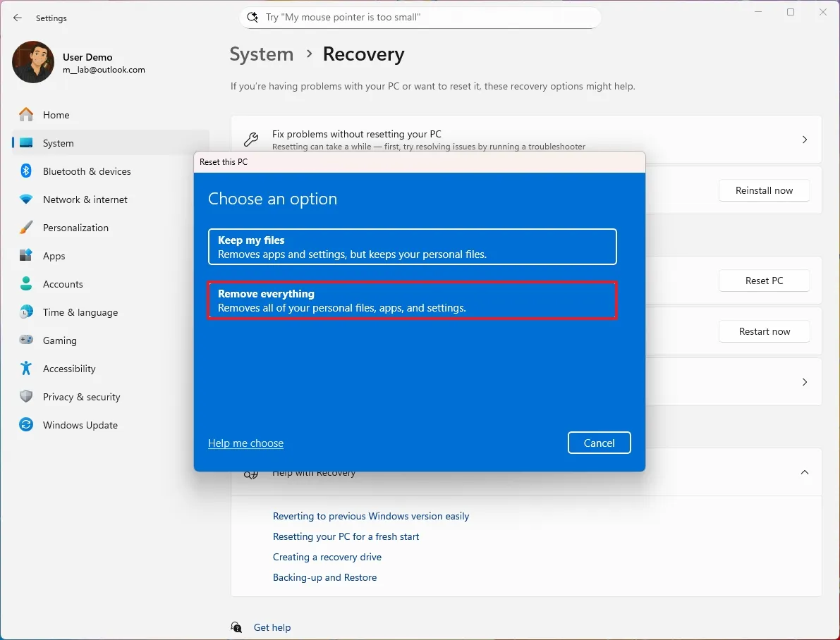Image resolution: width=840 pixels, height=640 pixels.
Task: Open the Network & internet globe icon
Action: [25, 199]
